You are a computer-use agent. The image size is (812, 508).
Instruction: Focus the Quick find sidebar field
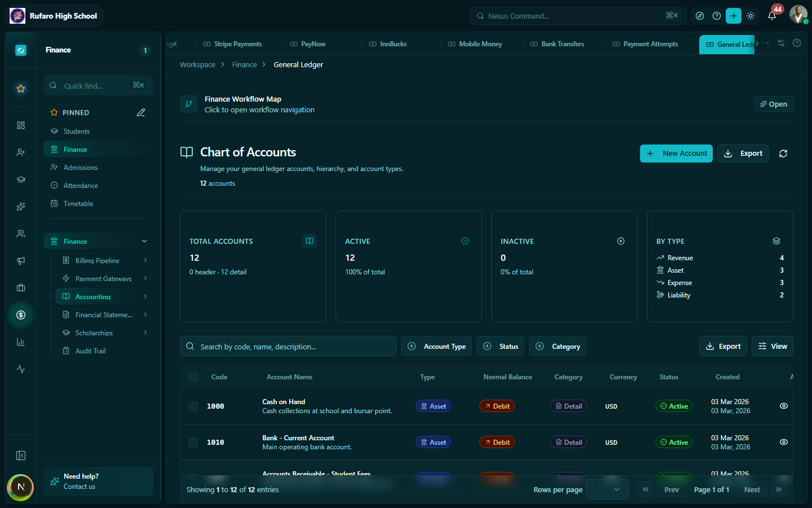(x=98, y=85)
